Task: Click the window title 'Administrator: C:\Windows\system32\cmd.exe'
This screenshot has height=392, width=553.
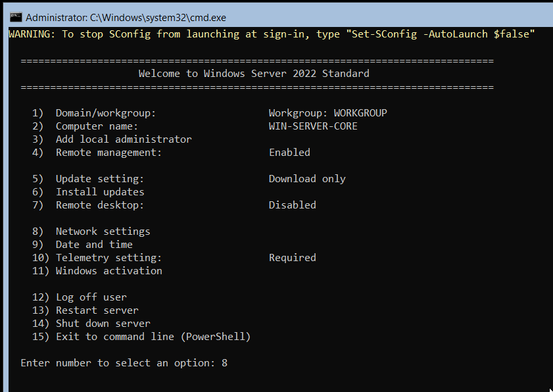Action: point(126,17)
